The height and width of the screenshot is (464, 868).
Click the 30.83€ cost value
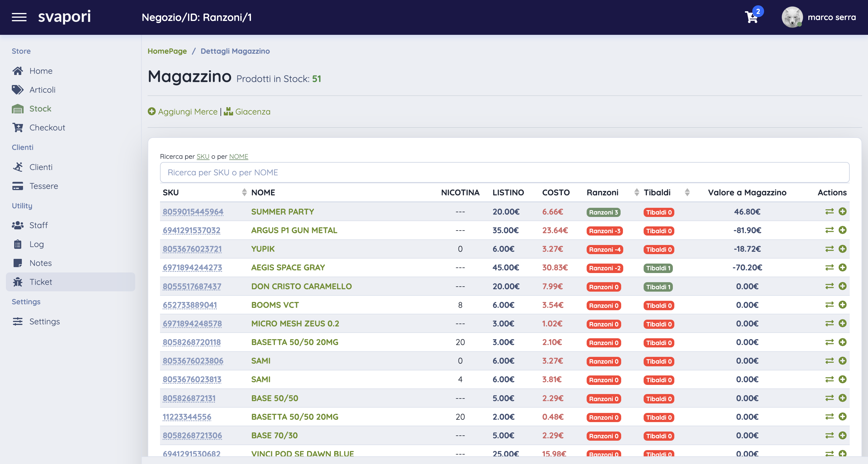(x=555, y=267)
